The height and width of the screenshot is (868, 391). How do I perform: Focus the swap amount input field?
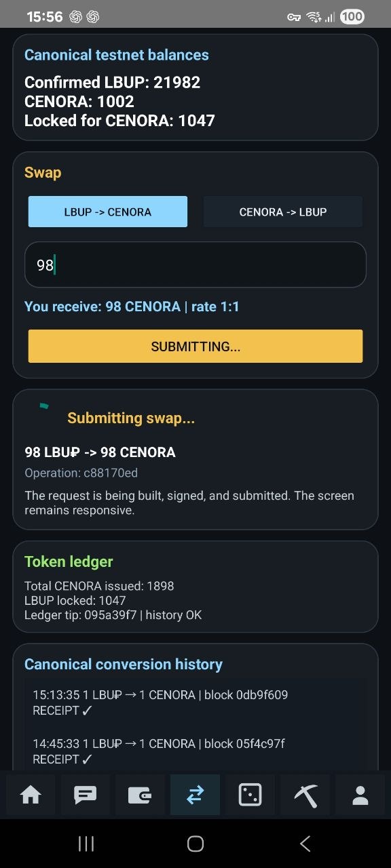195,264
